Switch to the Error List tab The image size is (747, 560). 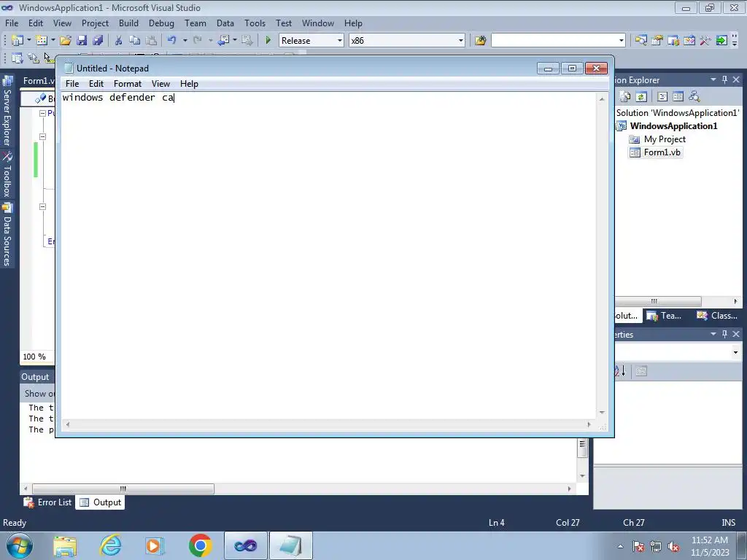tap(48, 502)
